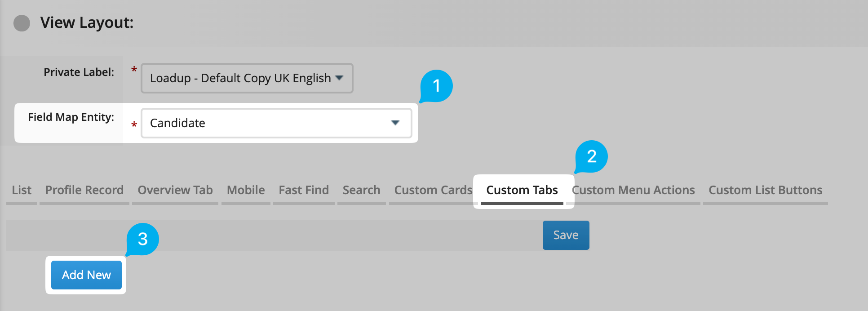868x311 pixels.
Task: Switch to the List tab
Action: pos(22,190)
